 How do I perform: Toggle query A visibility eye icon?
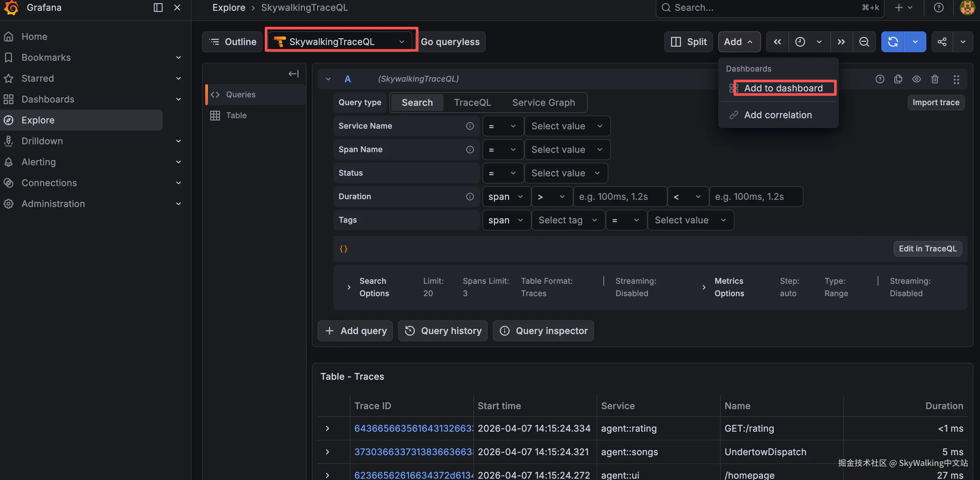coord(917,79)
